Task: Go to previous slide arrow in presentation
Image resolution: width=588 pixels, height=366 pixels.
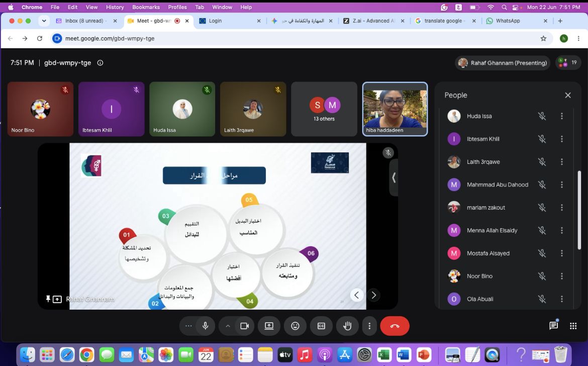Action: [357, 295]
